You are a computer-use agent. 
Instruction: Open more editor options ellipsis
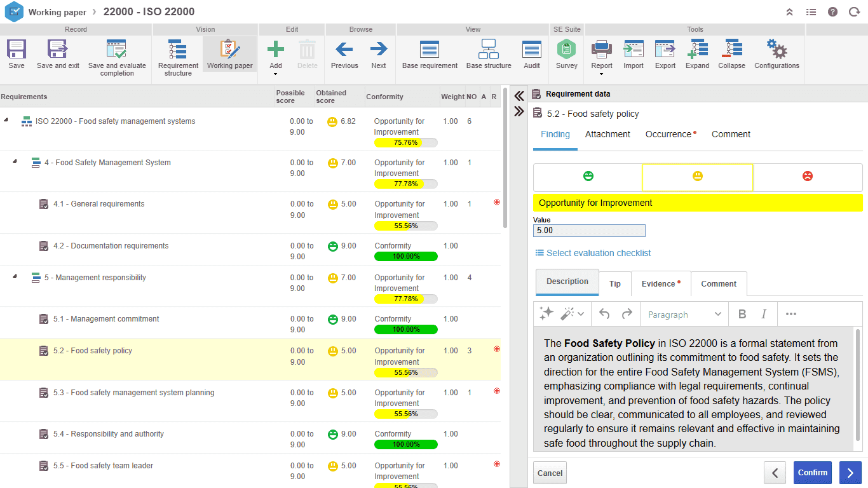(x=791, y=314)
